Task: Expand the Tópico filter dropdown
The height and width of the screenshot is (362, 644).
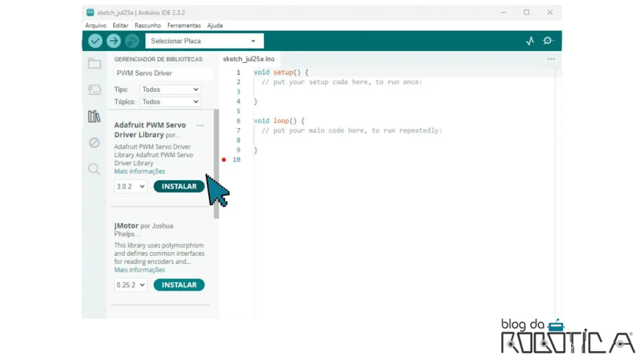Action: [170, 102]
